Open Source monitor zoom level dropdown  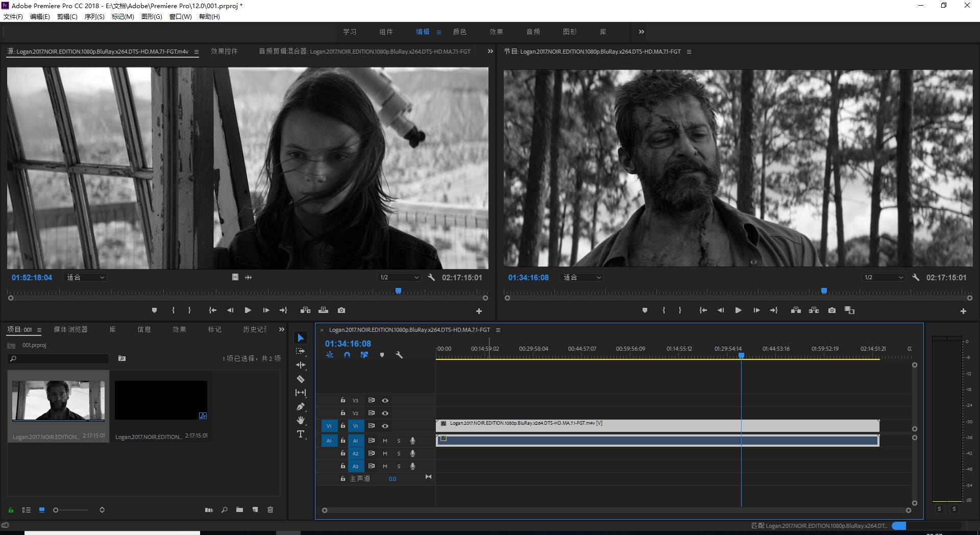click(x=86, y=278)
